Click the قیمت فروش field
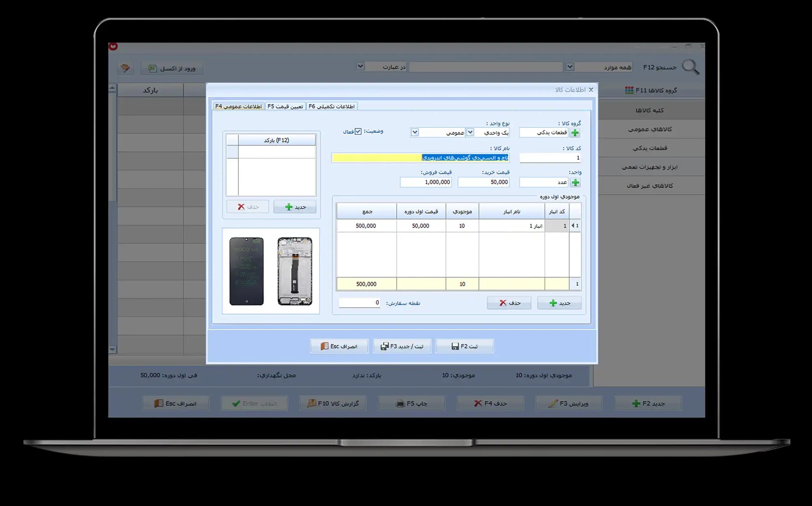This screenshot has width=812, height=506. (425, 182)
